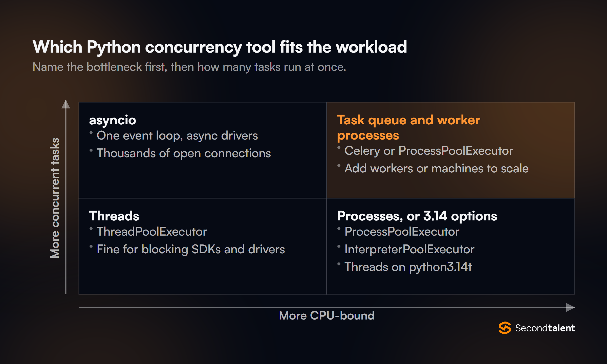The image size is (607, 364).
Task: Click the Secondtalent orange S logo icon
Action: tap(505, 328)
